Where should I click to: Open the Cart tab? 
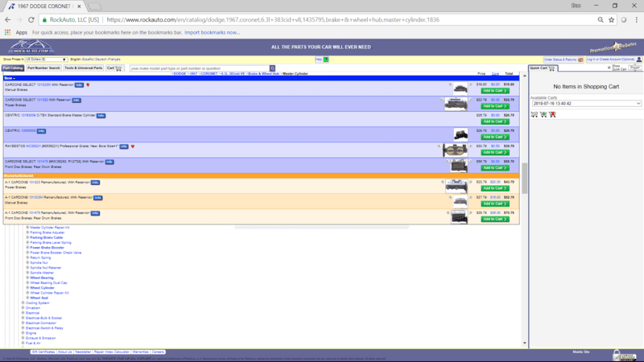(114, 68)
